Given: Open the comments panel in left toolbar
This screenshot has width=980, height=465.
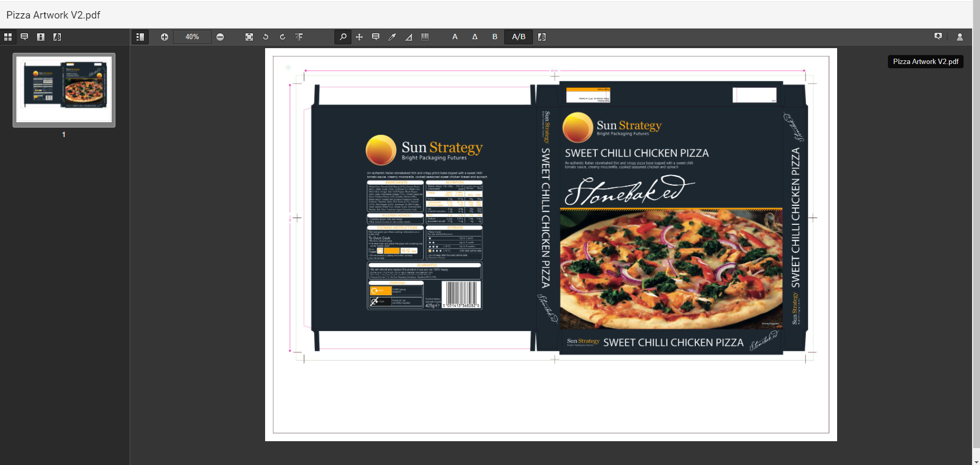Looking at the screenshot, I should (x=24, y=37).
